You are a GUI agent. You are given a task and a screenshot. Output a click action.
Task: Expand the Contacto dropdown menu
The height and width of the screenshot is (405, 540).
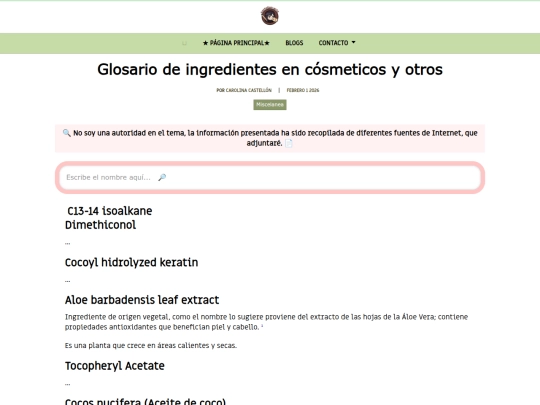coord(337,43)
